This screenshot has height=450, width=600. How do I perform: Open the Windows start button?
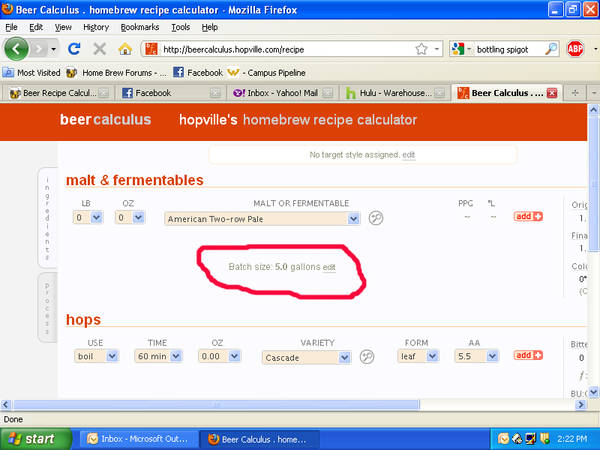click(x=36, y=439)
